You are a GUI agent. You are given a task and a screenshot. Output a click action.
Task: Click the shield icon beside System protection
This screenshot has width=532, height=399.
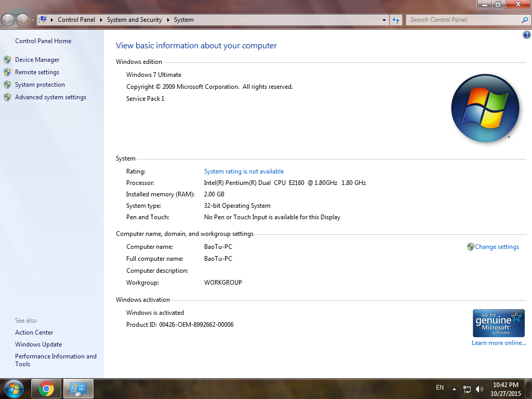pyautogui.click(x=7, y=85)
